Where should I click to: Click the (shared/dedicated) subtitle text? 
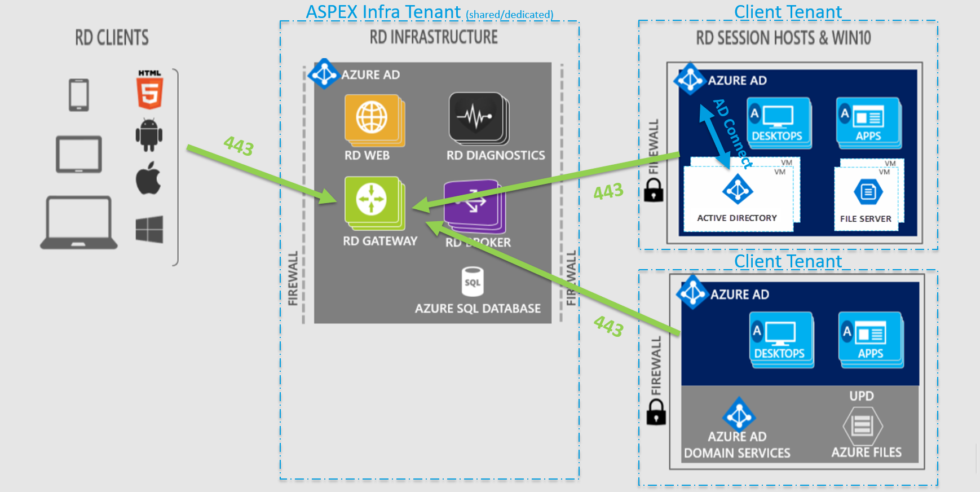510,15
